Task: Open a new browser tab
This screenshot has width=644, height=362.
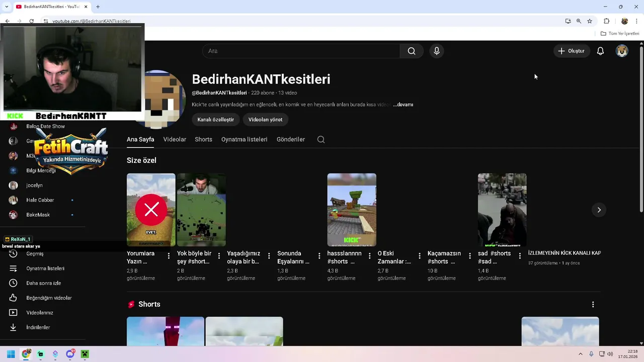Action: (x=98, y=7)
